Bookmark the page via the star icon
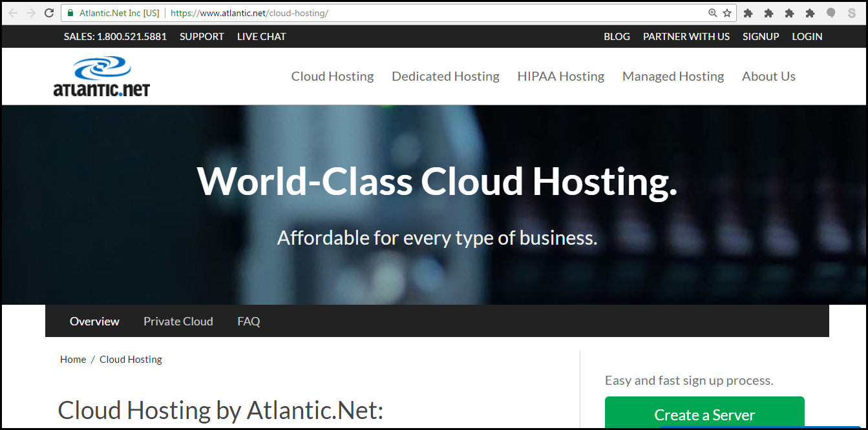This screenshot has width=868, height=430. [728, 12]
